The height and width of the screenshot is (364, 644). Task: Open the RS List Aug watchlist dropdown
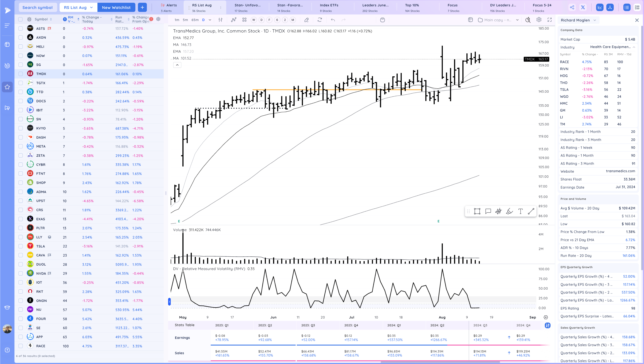pyautogui.click(x=91, y=8)
